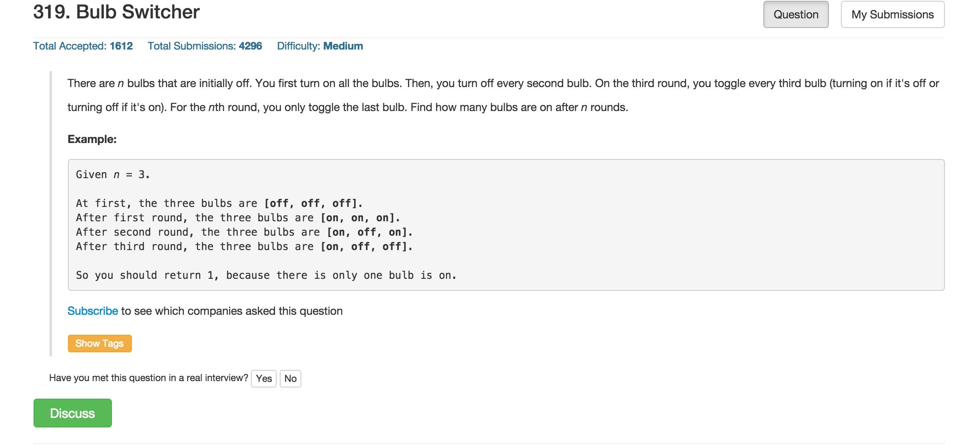Click the Given n = 3 line
The image size is (980, 445).
tap(113, 175)
